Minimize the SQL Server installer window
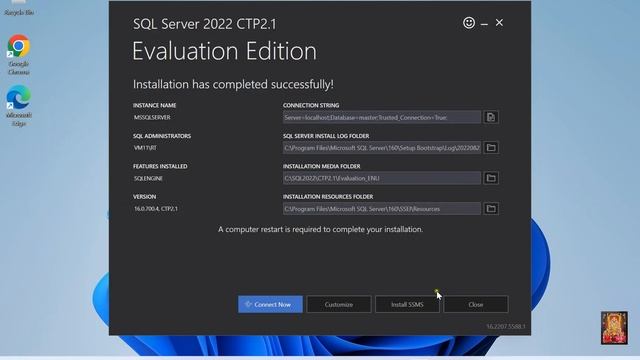The image size is (640, 360). click(x=484, y=24)
